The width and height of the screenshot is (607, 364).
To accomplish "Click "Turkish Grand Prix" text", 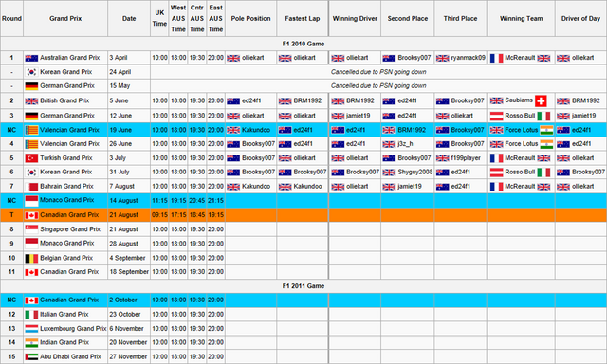I will [x=66, y=157].
